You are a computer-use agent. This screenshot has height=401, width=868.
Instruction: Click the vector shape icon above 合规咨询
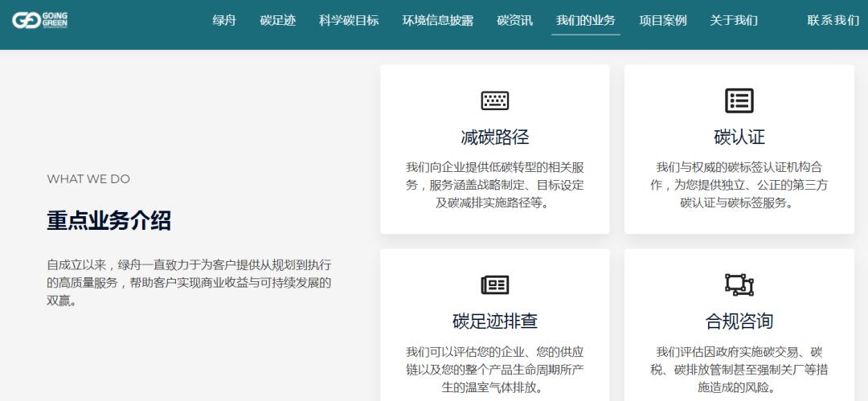coord(739,284)
